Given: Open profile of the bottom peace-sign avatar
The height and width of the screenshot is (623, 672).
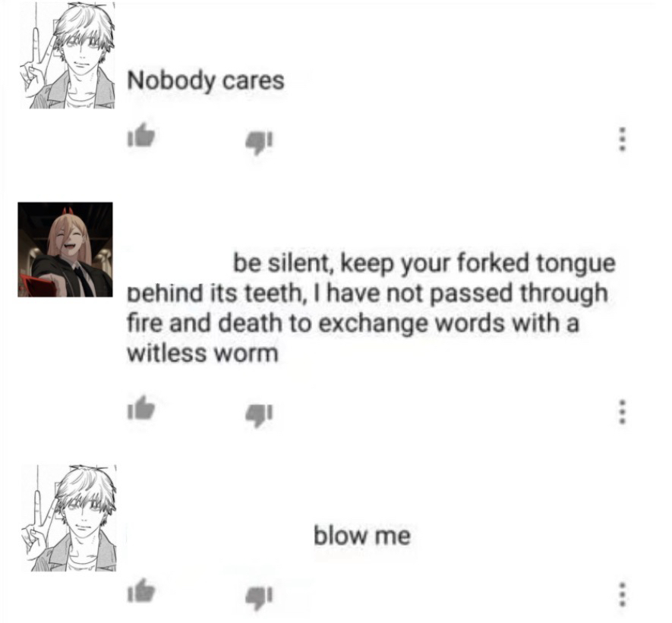Looking at the screenshot, I should click(x=68, y=518).
